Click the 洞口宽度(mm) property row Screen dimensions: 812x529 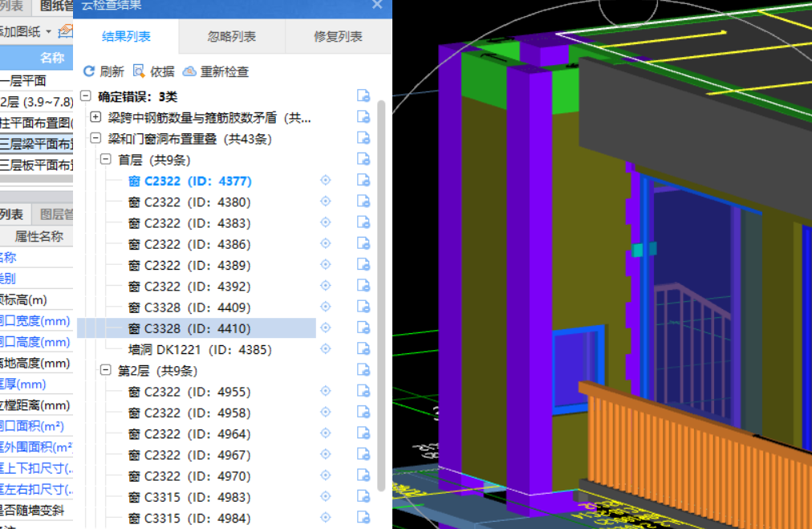point(36,321)
